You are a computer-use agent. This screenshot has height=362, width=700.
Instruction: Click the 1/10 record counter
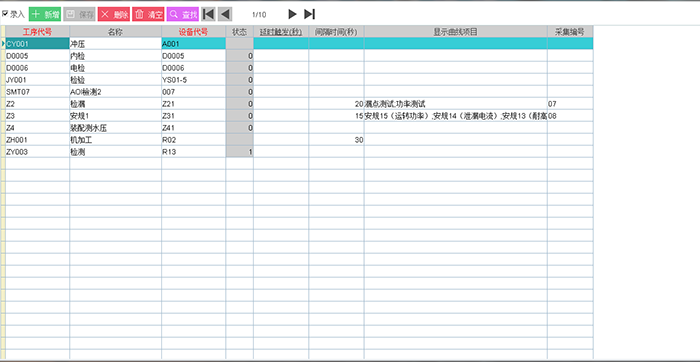[x=259, y=15]
